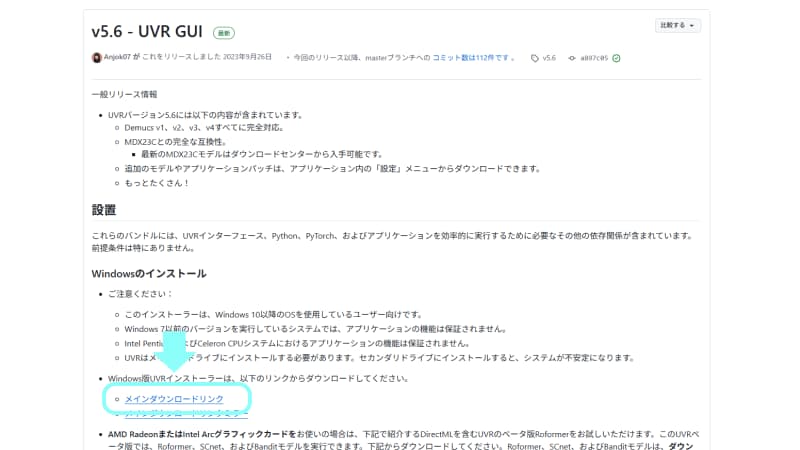Image resolution: width=800 pixels, height=450 pixels.
Task: Open the コミット数は112件です commits link
Action: click(x=470, y=58)
